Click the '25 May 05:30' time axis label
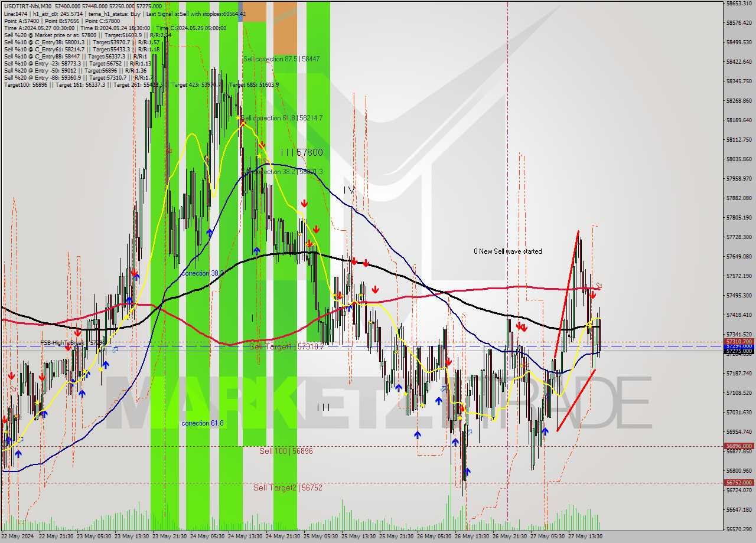Viewport: 756px width, 543px height. point(321,537)
